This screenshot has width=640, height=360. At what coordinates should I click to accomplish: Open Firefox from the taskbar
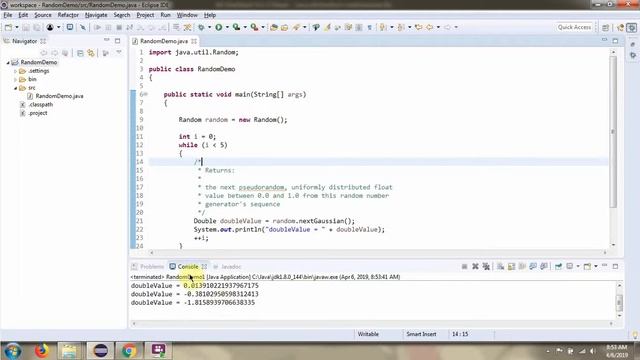tap(41, 351)
